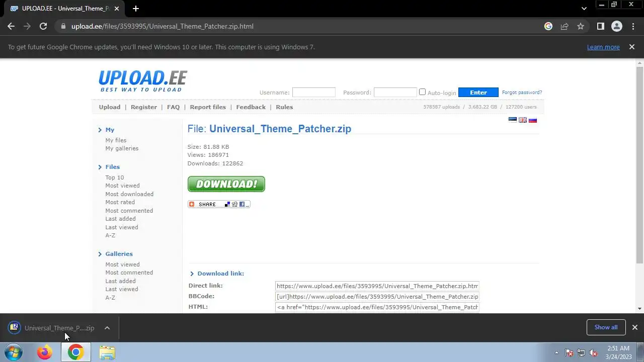Switch language with the Russian flag
The height and width of the screenshot is (362, 644).
[x=533, y=120]
